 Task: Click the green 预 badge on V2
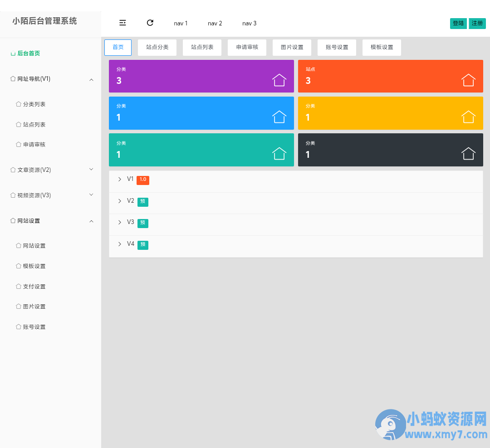(143, 202)
